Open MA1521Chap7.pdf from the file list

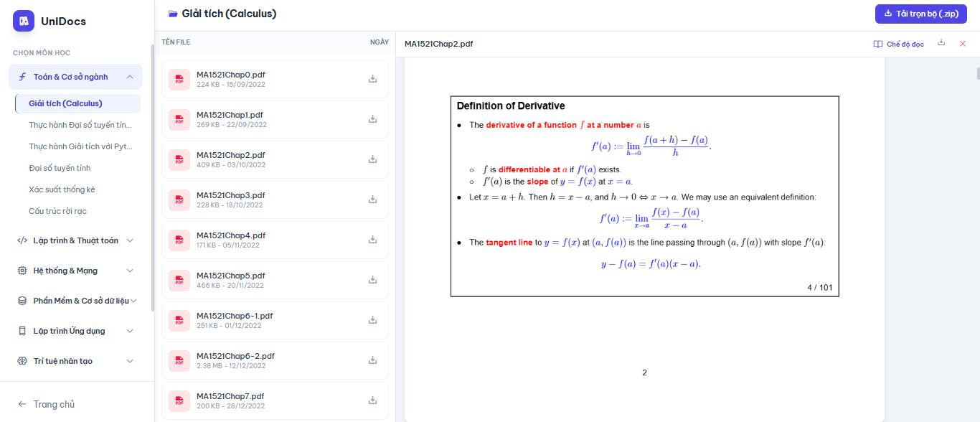point(230,396)
